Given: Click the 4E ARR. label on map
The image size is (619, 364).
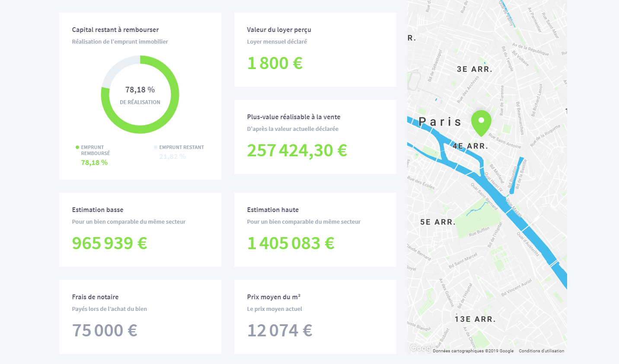Looking at the screenshot, I should 470,146.
